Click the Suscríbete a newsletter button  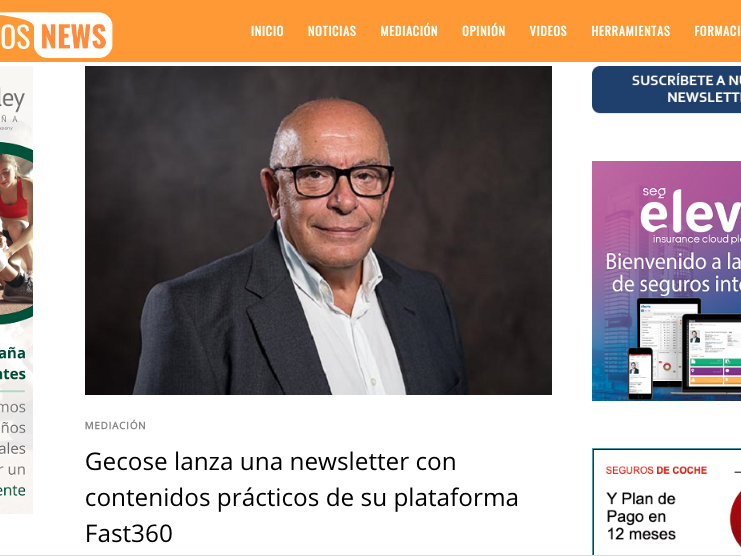tap(666, 89)
